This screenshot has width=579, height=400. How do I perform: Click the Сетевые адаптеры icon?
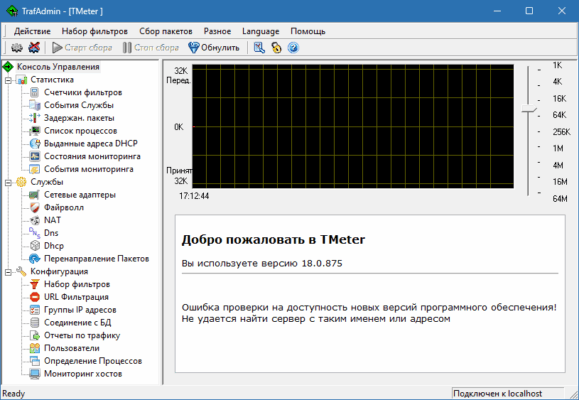[35, 195]
